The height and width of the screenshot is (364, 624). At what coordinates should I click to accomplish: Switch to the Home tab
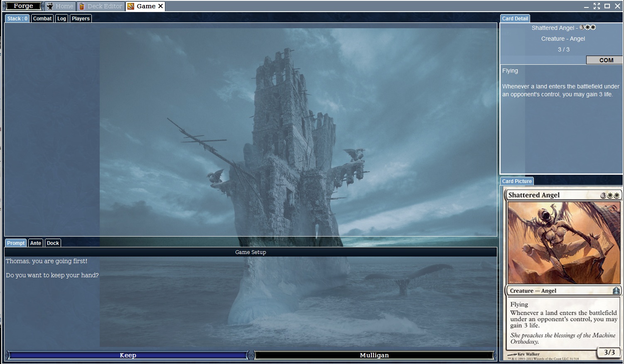pos(60,6)
